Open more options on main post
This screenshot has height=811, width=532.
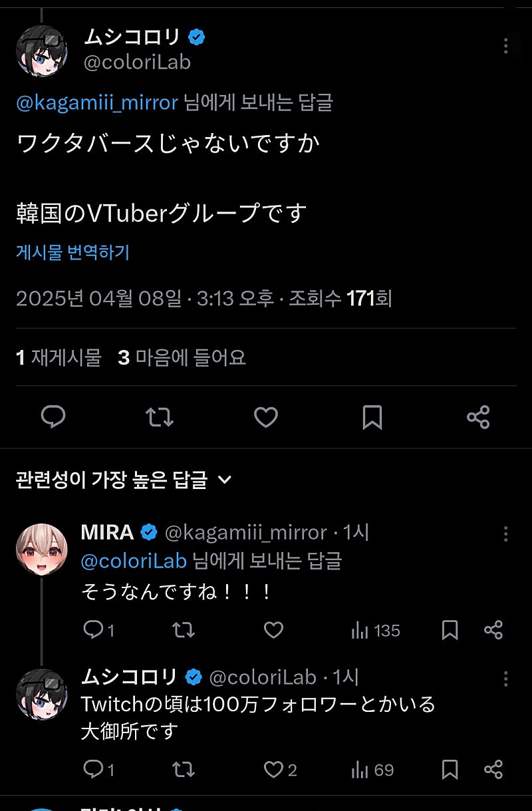(x=505, y=46)
